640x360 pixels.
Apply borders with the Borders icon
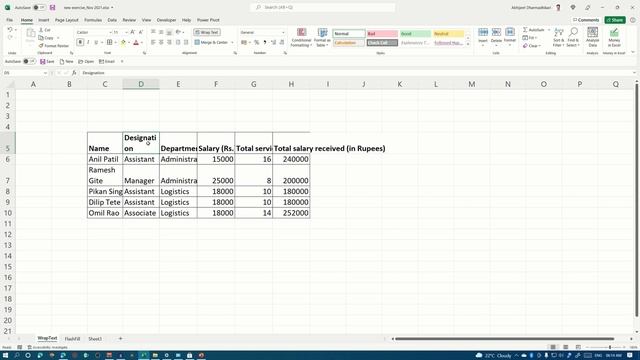point(109,42)
